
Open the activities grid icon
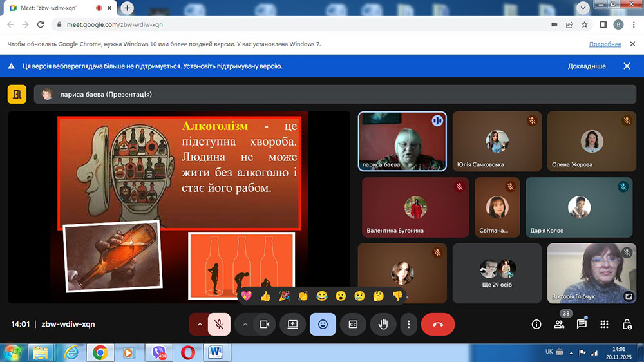[x=604, y=325]
